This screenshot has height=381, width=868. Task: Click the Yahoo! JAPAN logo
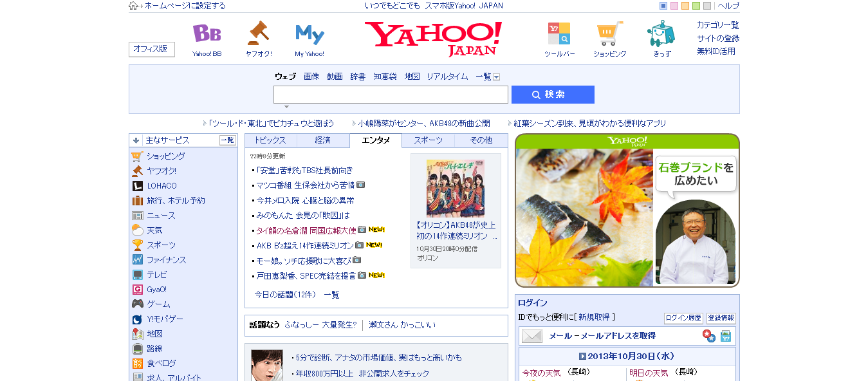coord(433,39)
